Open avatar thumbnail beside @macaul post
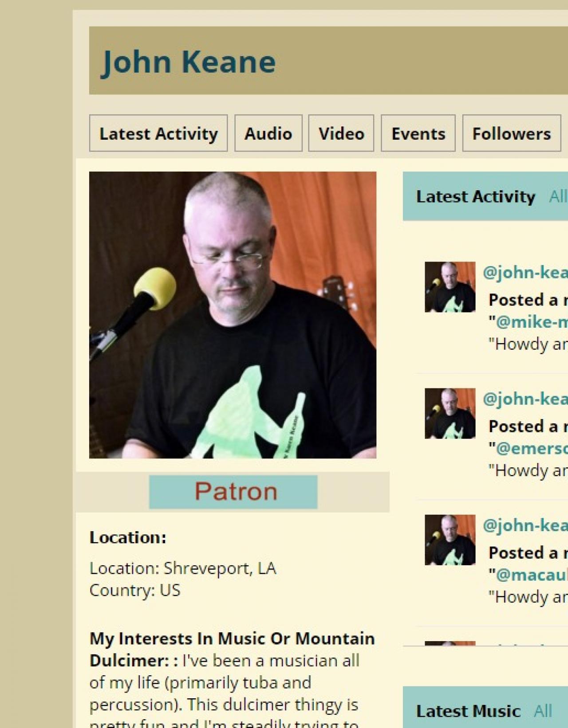Viewport: 568px width, 728px height. [450, 540]
